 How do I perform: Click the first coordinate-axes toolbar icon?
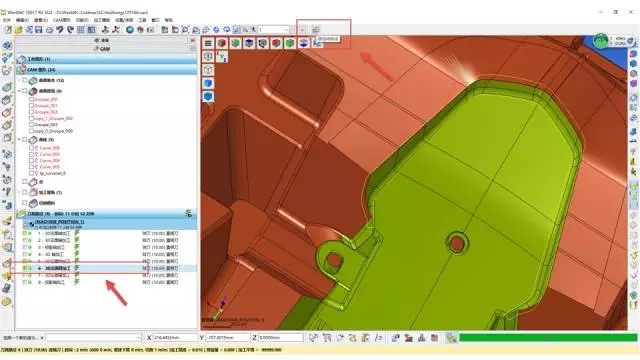[106, 30]
